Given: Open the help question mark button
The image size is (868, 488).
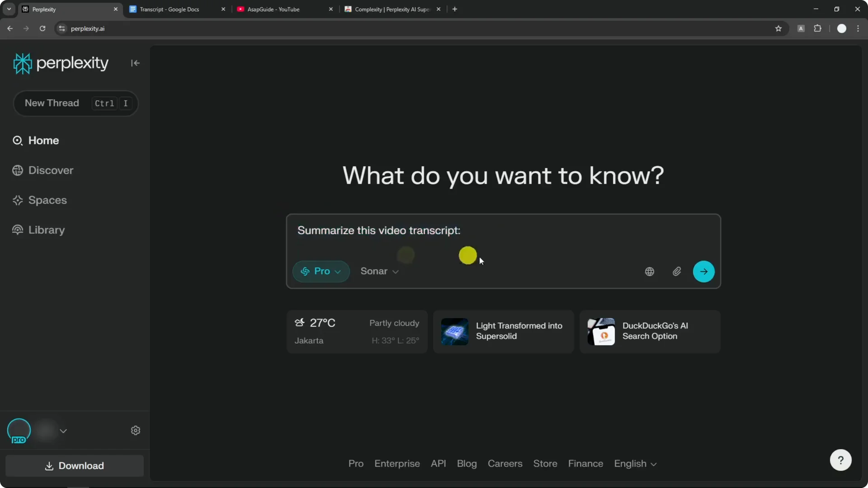Looking at the screenshot, I should (840, 460).
